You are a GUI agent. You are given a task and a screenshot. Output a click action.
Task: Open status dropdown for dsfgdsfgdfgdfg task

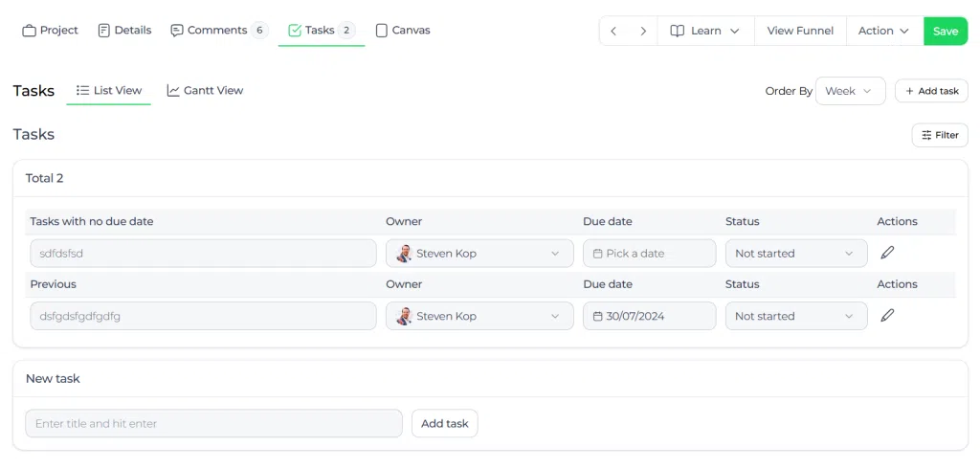(796, 316)
